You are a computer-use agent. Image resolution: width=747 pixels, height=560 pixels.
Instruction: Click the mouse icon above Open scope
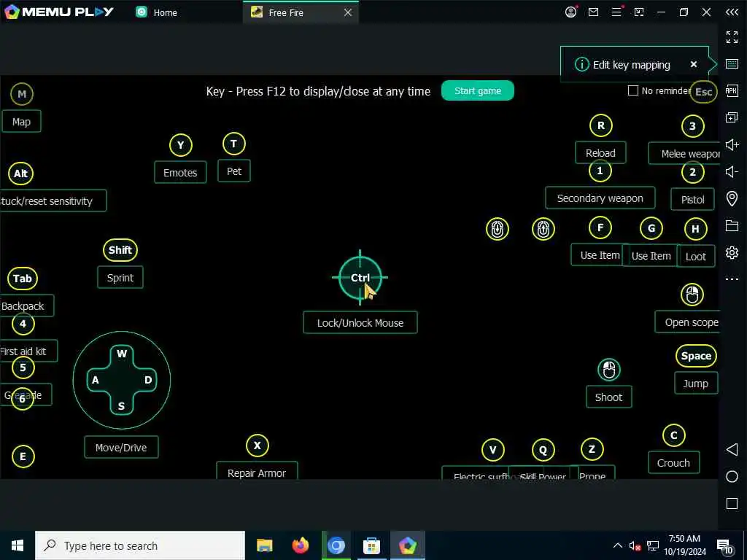(x=692, y=295)
